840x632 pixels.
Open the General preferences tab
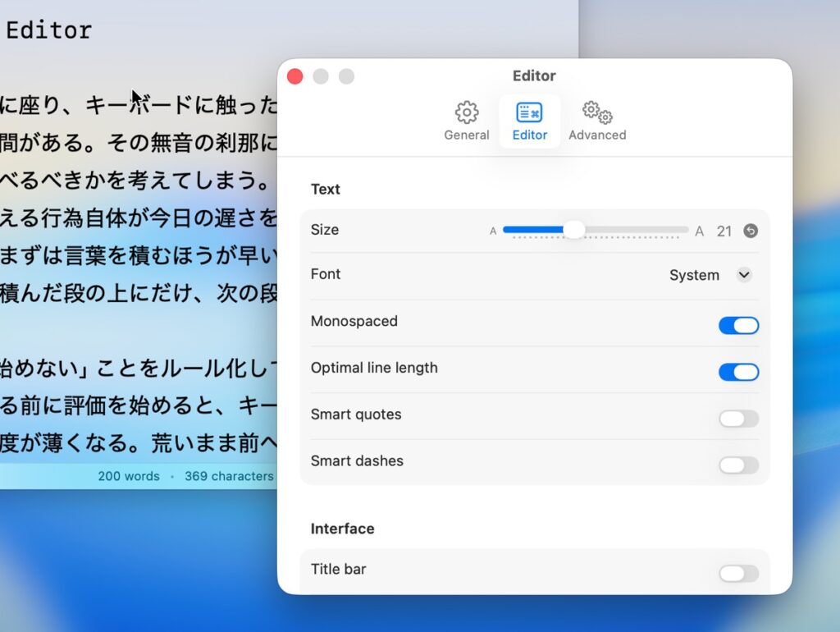(467, 121)
